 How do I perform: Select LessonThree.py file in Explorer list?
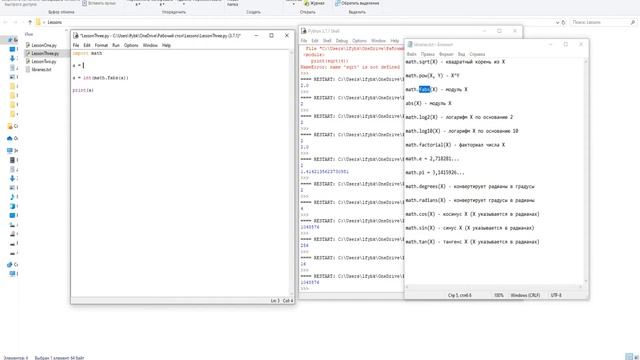(x=45, y=53)
